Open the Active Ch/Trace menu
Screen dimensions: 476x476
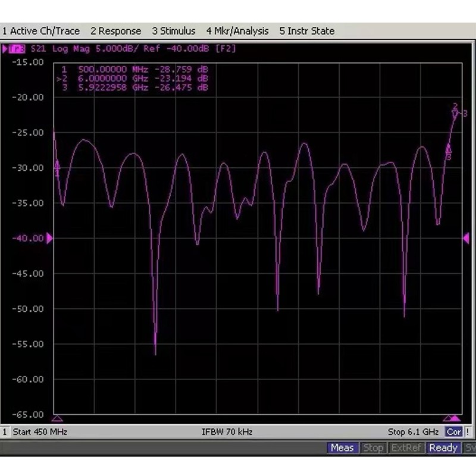point(40,30)
